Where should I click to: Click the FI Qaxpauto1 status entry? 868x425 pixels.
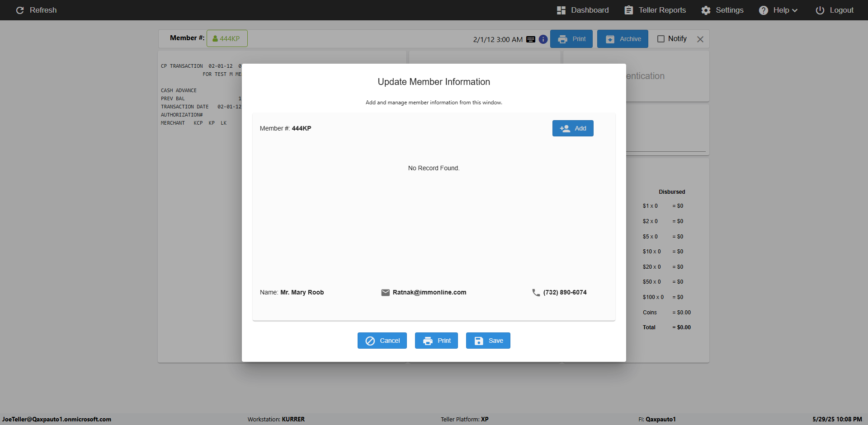pyautogui.click(x=657, y=419)
